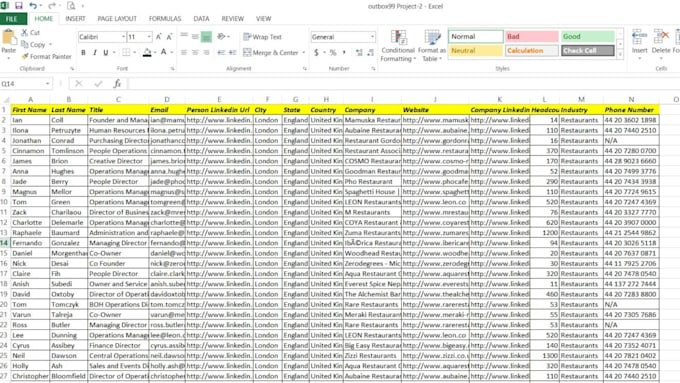
Task: Open the Calibri font name dropdown
Action: (123, 37)
